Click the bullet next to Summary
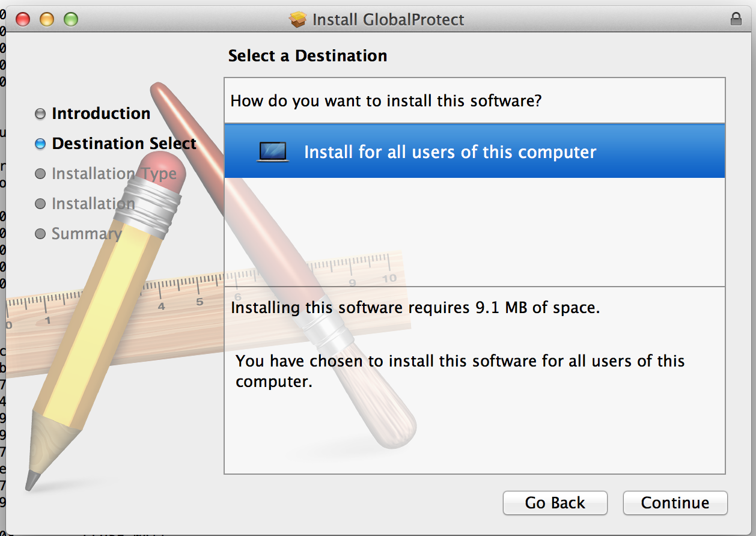The image size is (756, 536). pos(40,234)
